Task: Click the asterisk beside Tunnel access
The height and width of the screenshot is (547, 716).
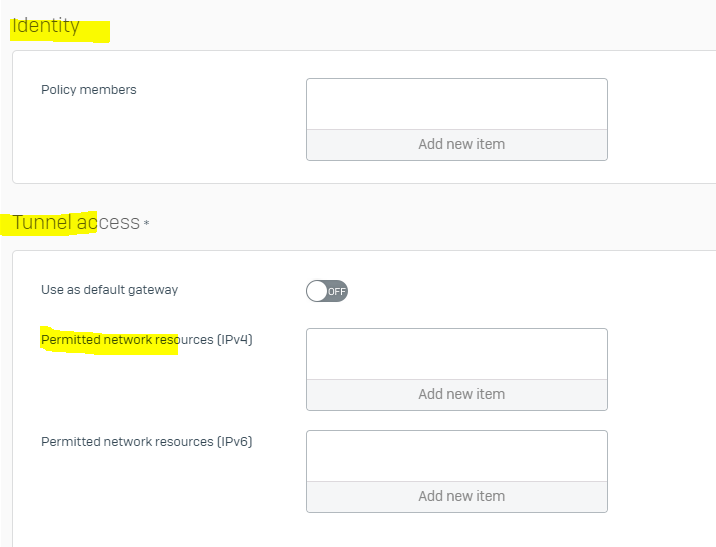Action: click(x=146, y=223)
